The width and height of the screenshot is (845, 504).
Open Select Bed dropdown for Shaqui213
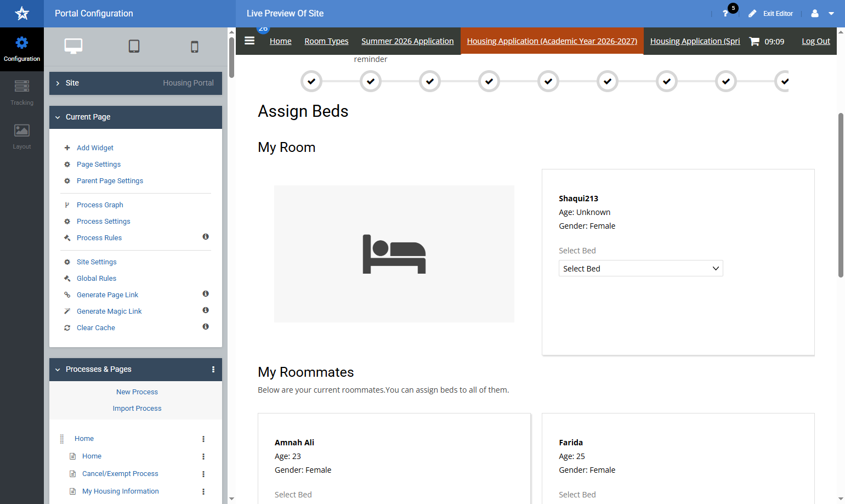coord(640,268)
